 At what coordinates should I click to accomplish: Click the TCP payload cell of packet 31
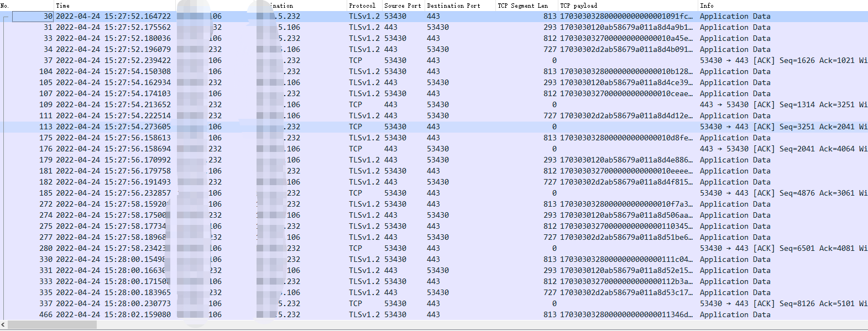click(x=626, y=28)
